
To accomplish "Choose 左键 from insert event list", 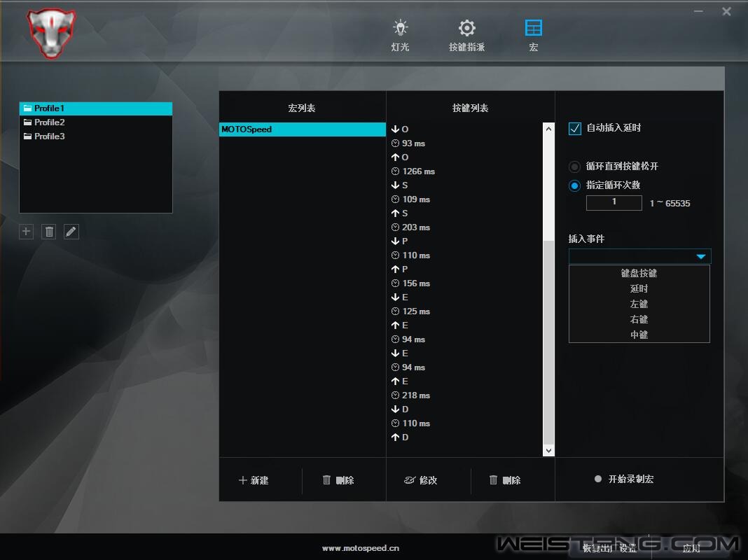I will point(639,304).
